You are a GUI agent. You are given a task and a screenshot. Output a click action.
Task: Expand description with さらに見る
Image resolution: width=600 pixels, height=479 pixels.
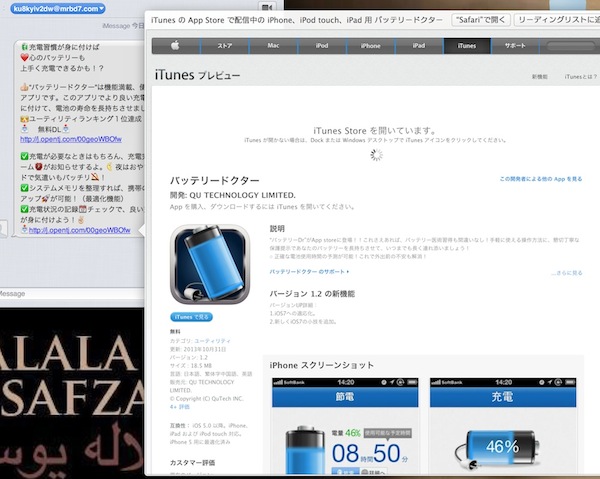click(x=567, y=273)
